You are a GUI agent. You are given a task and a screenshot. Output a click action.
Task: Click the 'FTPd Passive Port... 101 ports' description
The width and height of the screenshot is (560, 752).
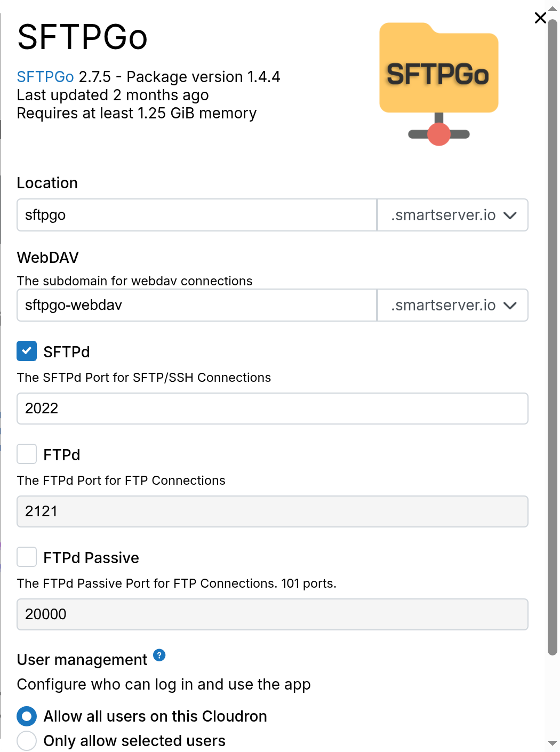pyautogui.click(x=177, y=583)
